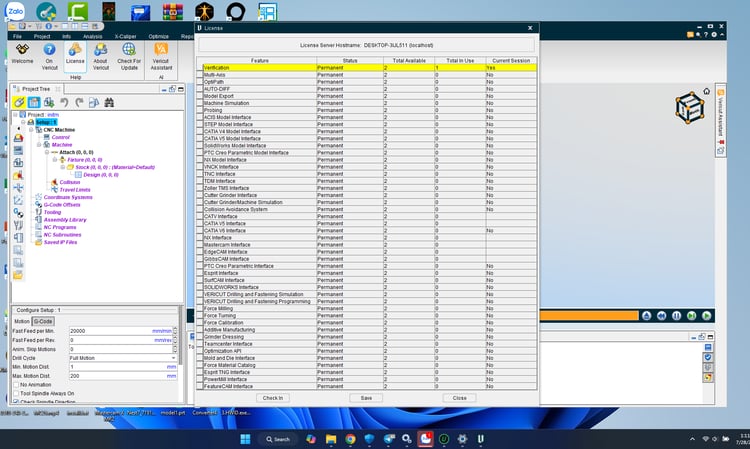Image resolution: width=750 pixels, height=449 pixels.
Task: Click the Vericut icon on the taskbar
Action: coord(481,439)
